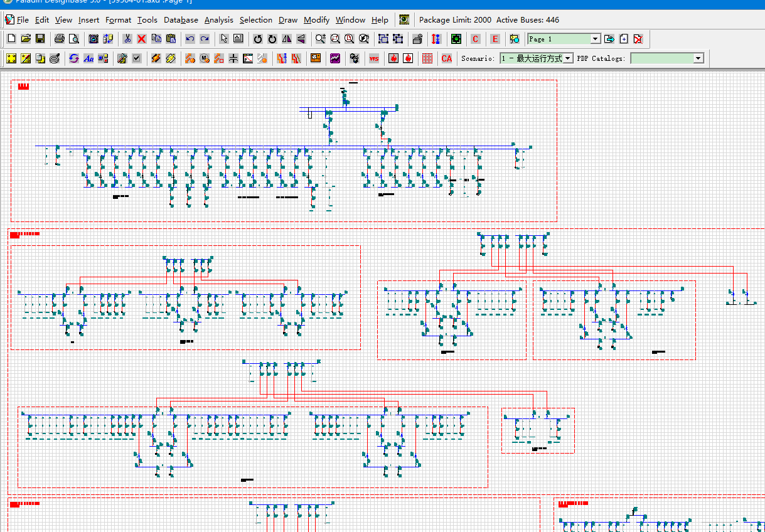This screenshot has height=532, width=765.
Task: Click the red X delete icon
Action: coord(141,39)
